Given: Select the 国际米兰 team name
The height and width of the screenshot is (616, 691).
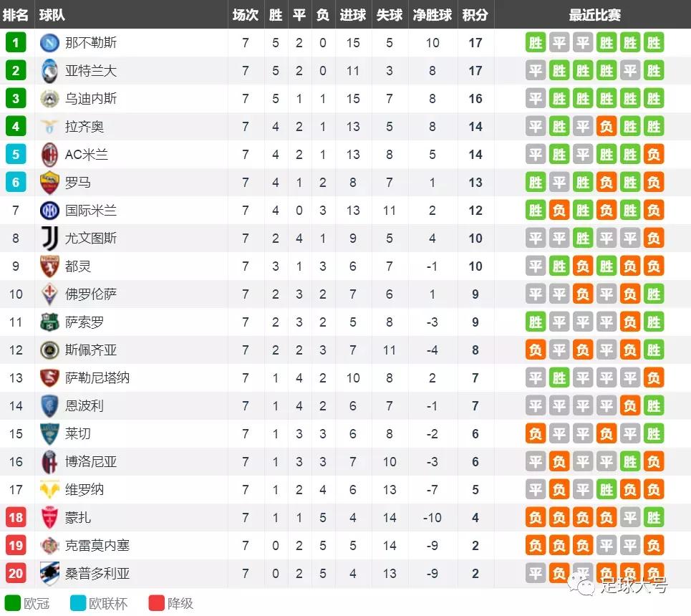Looking at the screenshot, I should click(x=91, y=211).
